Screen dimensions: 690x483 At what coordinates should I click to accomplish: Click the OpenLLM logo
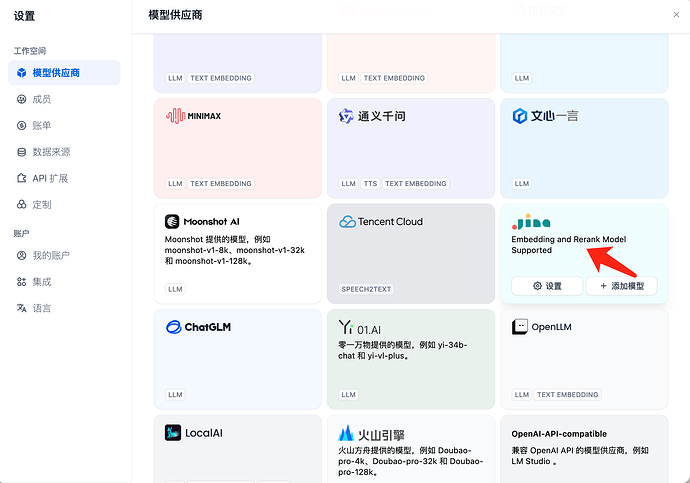pyautogui.click(x=541, y=327)
